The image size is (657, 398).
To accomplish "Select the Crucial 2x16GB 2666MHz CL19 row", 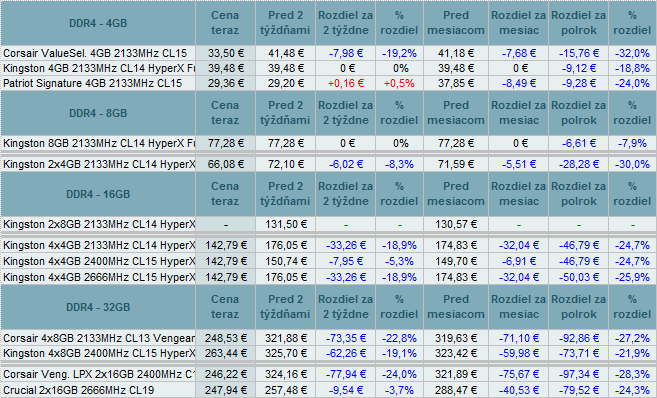I will point(328,390).
